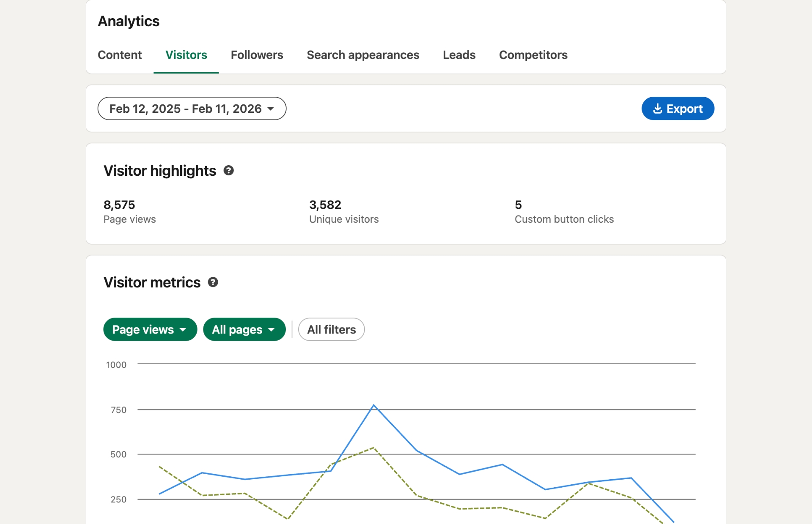
Task: Click the Custom button clicks count
Action: pos(518,205)
